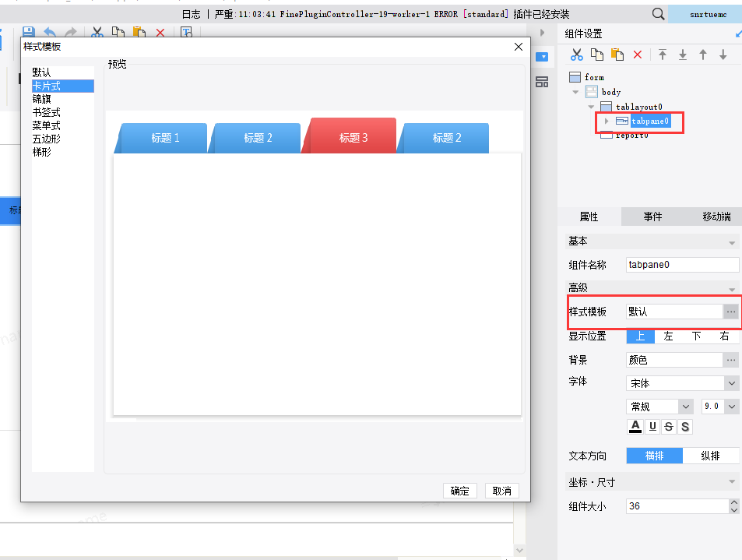The height and width of the screenshot is (560, 742).
Task: Confirm the dialog with 确定
Action: [x=460, y=491]
